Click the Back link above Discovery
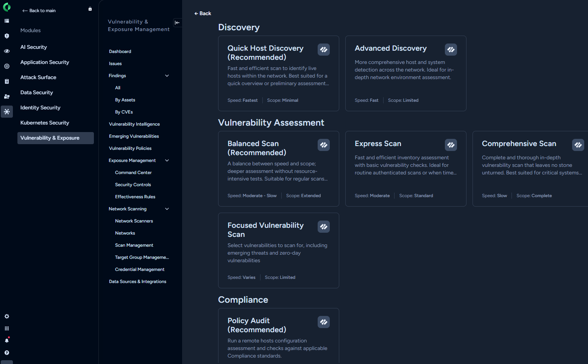Image resolution: width=588 pixels, height=364 pixels. [x=203, y=13]
